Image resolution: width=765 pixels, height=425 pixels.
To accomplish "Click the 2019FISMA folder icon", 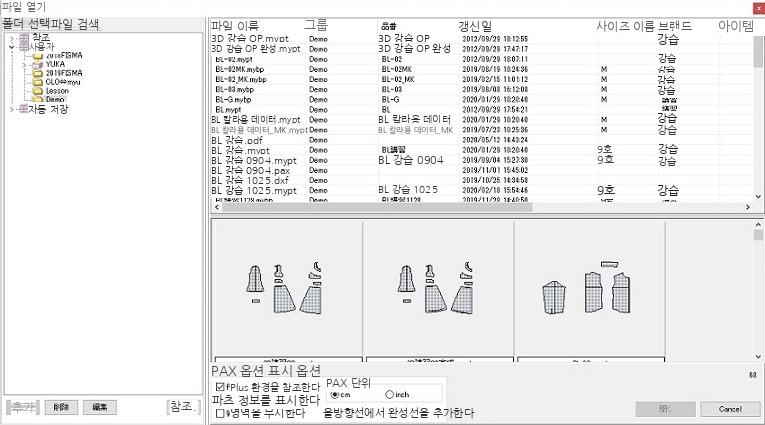I will (38, 73).
